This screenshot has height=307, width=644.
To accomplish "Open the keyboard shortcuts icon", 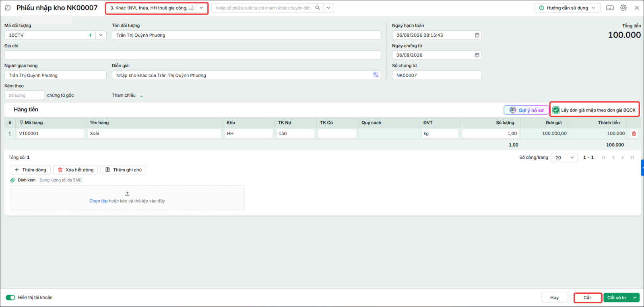I will tap(610, 8).
